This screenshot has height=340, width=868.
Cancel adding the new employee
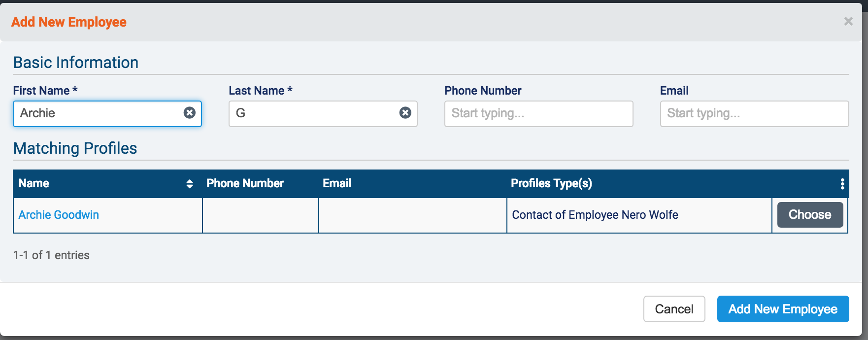coord(674,309)
